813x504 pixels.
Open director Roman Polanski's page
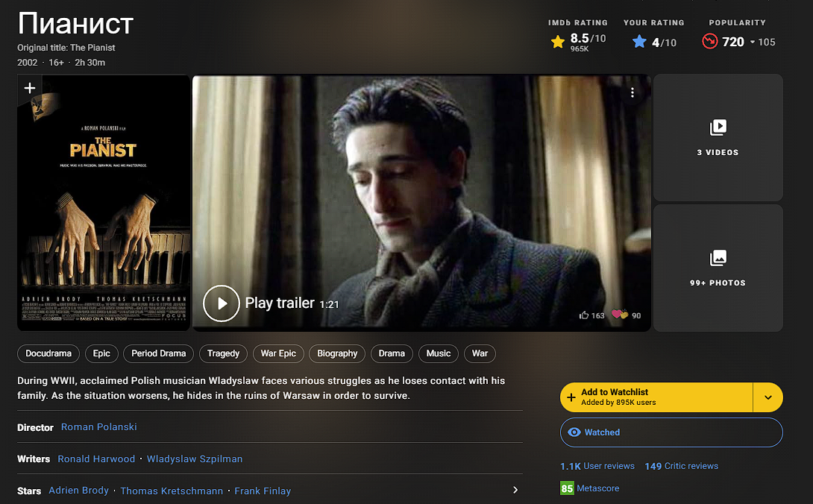point(99,426)
